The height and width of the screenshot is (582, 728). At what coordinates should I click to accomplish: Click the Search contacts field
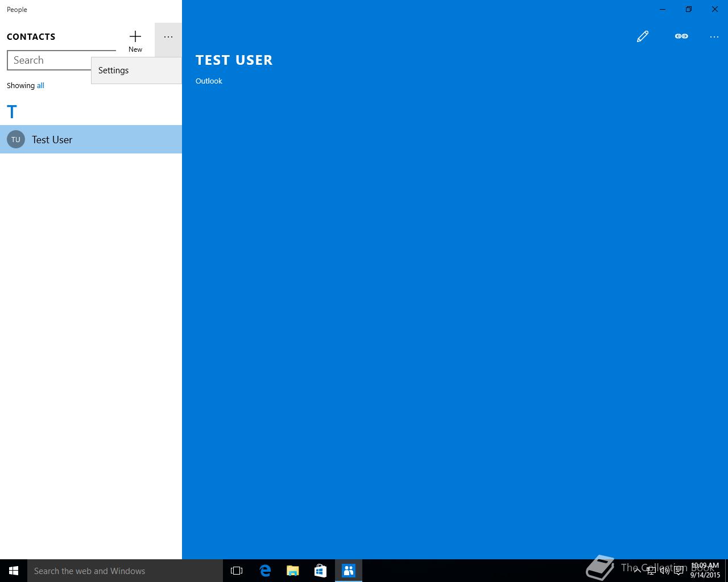[61, 60]
